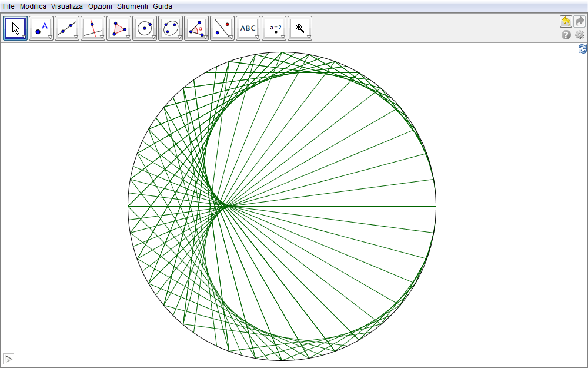This screenshot has height=368, width=588.
Task: Open the Modifica menu
Action: pos(33,6)
